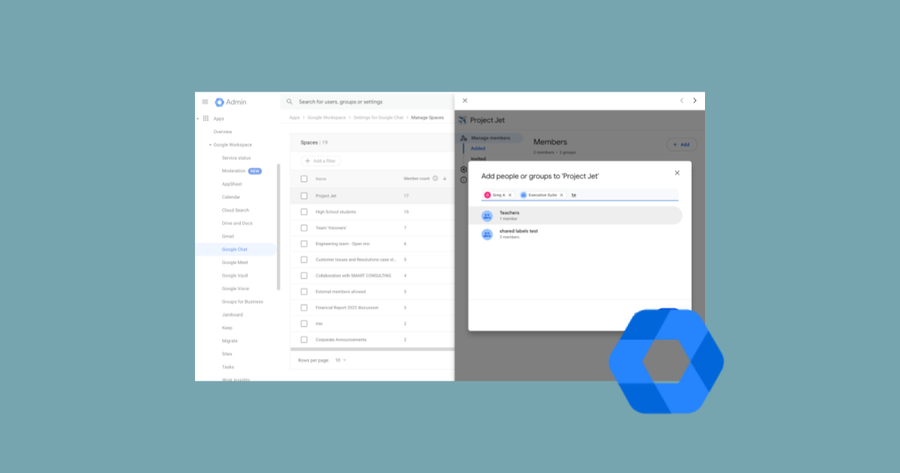Collapse the Google Workspace tree node
Screen dimensions: 900x473
(210, 145)
